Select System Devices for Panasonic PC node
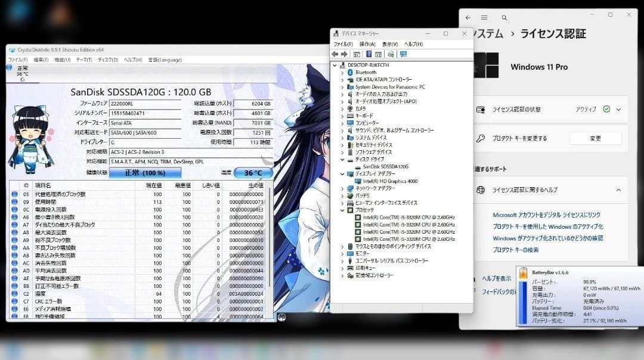This screenshot has height=360, width=644. point(390,87)
